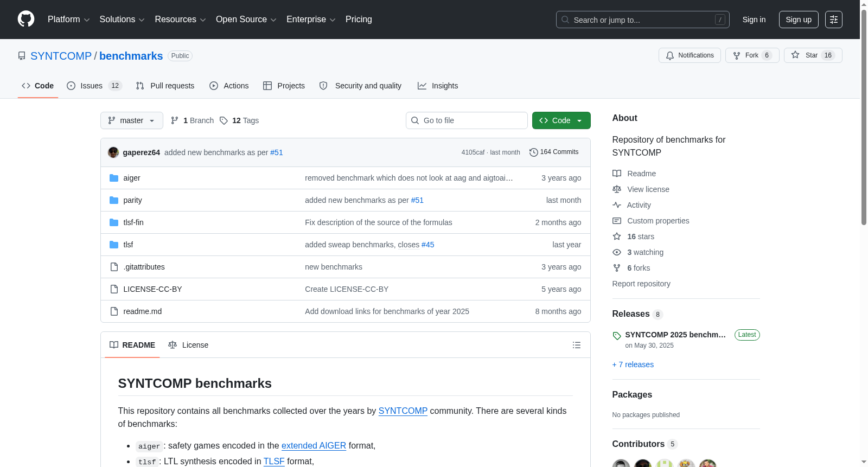Viewport: 868px width, 467px height.
Task: Click the 12 Tags link
Action: [239, 120]
